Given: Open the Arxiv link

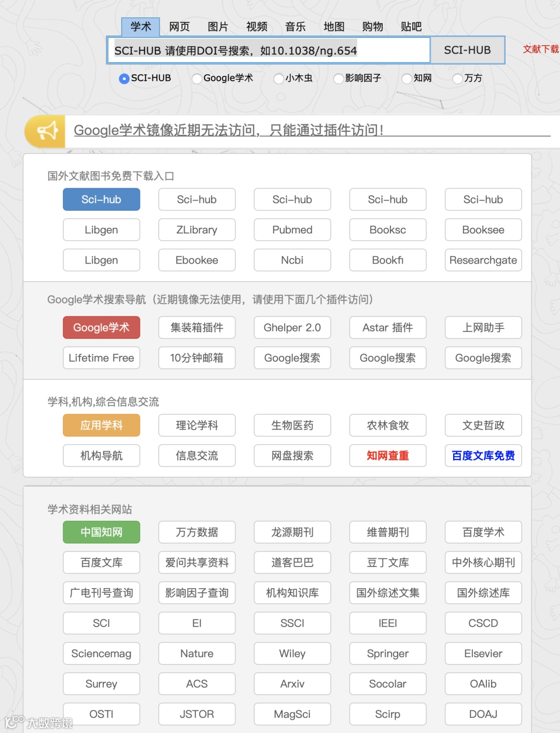Looking at the screenshot, I should coord(292,684).
